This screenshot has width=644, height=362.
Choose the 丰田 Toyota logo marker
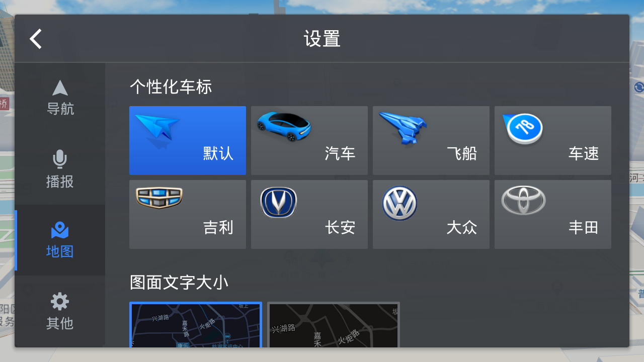tap(553, 214)
